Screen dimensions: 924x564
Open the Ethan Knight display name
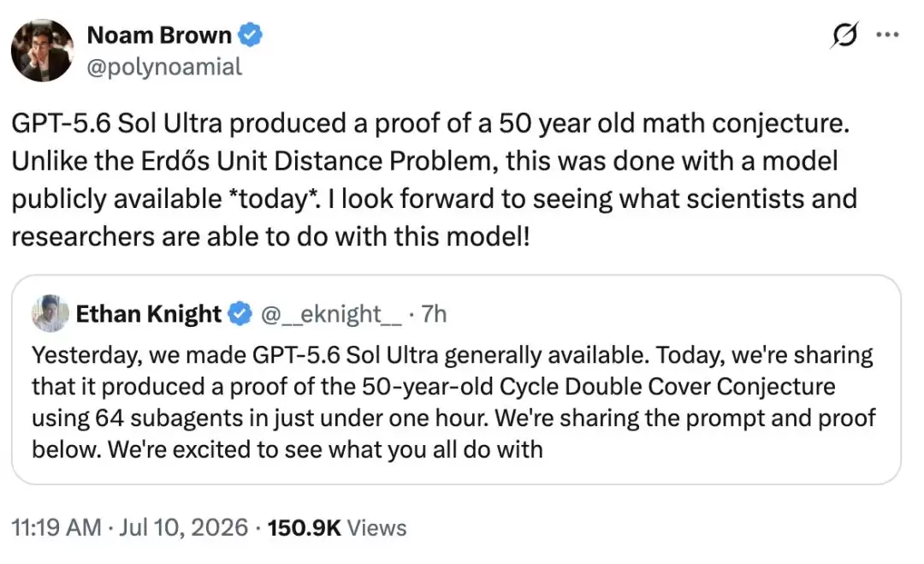click(x=149, y=313)
